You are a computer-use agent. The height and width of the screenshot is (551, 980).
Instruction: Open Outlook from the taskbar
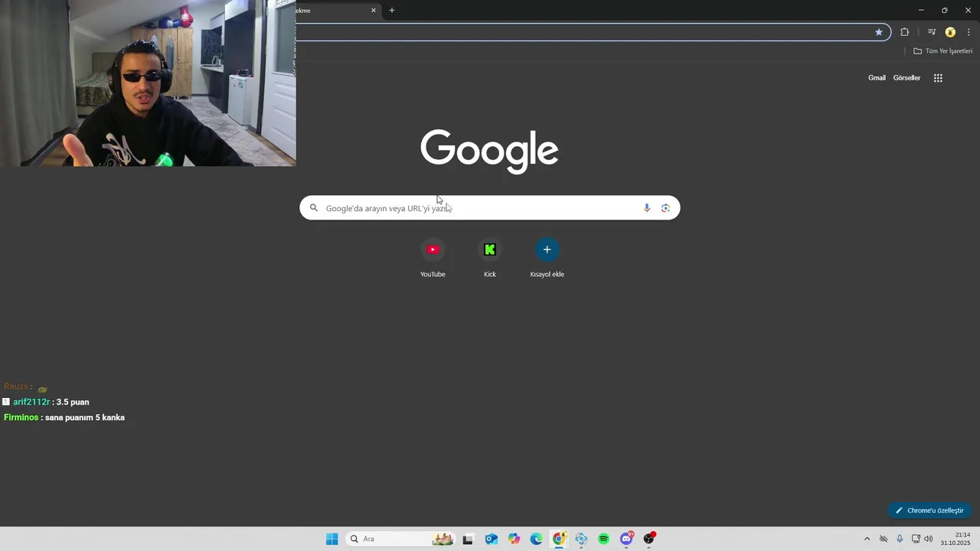click(491, 539)
